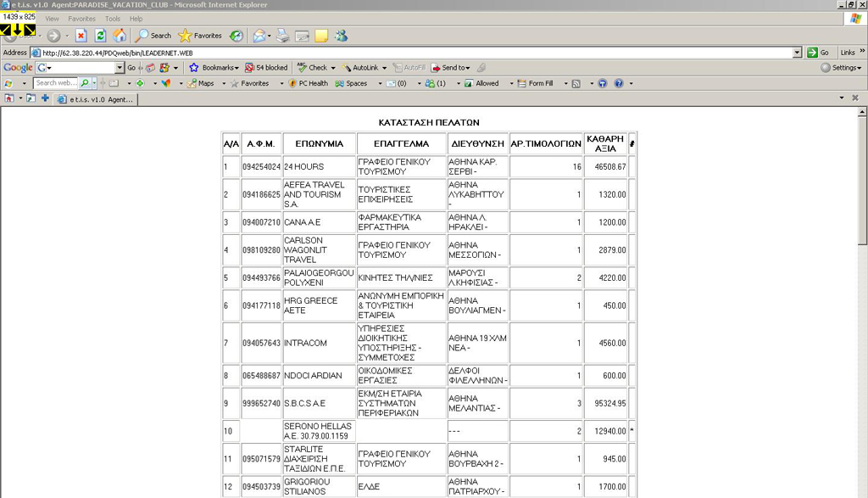Close the current tab with the gray X
868x498 pixels.
coord(855,98)
